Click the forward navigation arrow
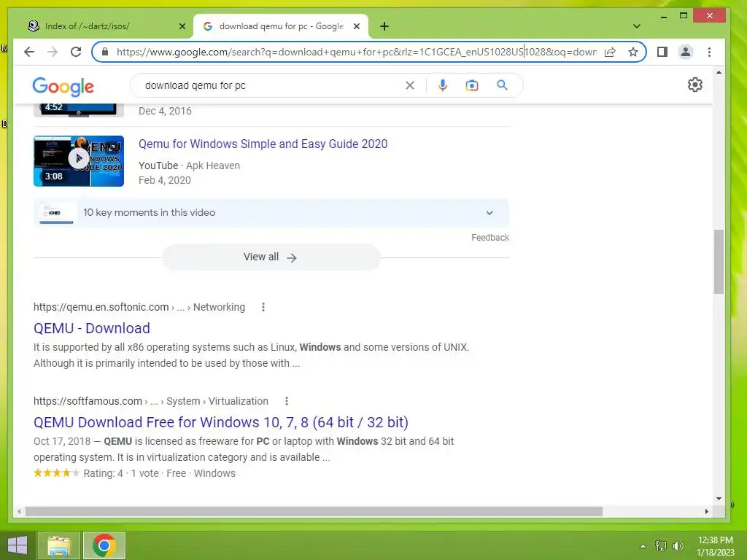The height and width of the screenshot is (560, 747). point(53,52)
